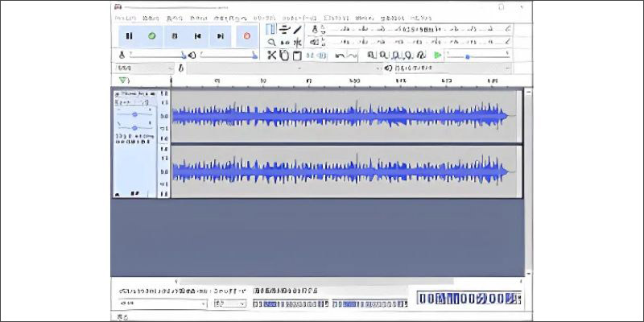Open the audio host dropdown
Viewport: 644px width, 322px height.
point(143,68)
